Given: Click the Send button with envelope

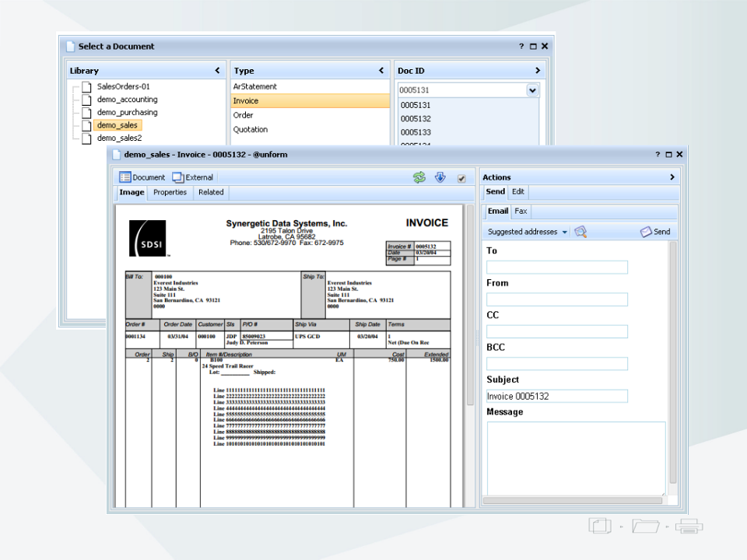Looking at the screenshot, I should coord(654,232).
